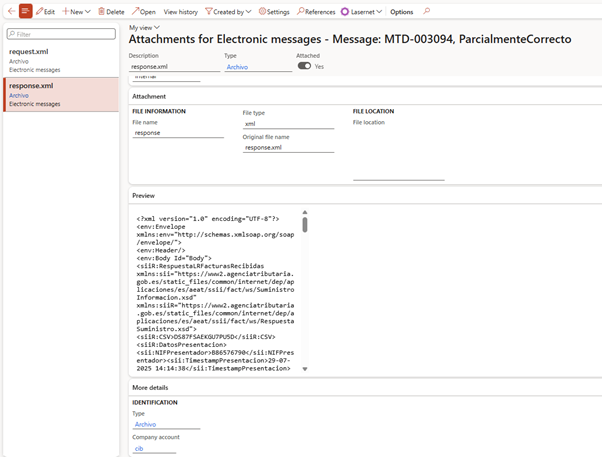
Task: Click View history
Action: pos(180,12)
